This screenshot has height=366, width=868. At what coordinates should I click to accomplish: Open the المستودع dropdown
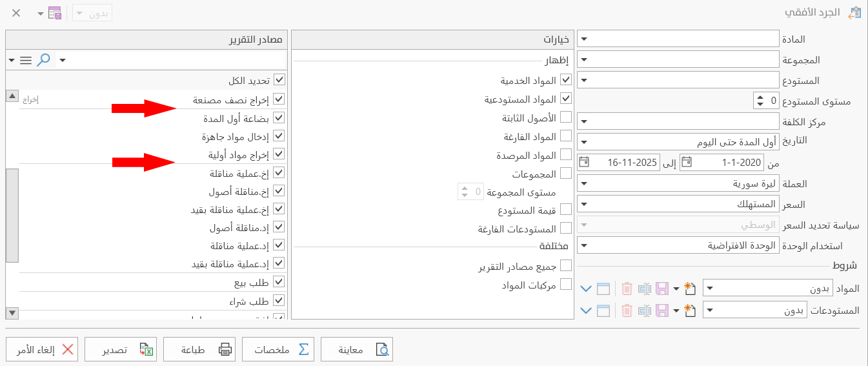pyautogui.click(x=583, y=80)
